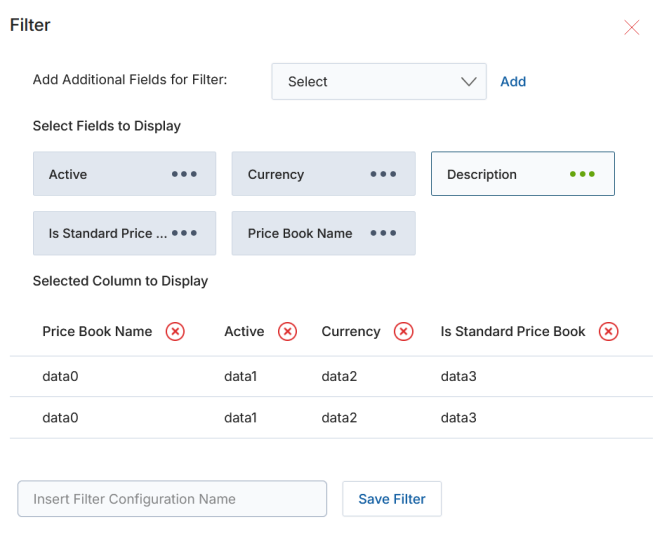Image resolution: width=655 pixels, height=536 pixels.
Task: Click the Active column header text
Action: coord(244,331)
